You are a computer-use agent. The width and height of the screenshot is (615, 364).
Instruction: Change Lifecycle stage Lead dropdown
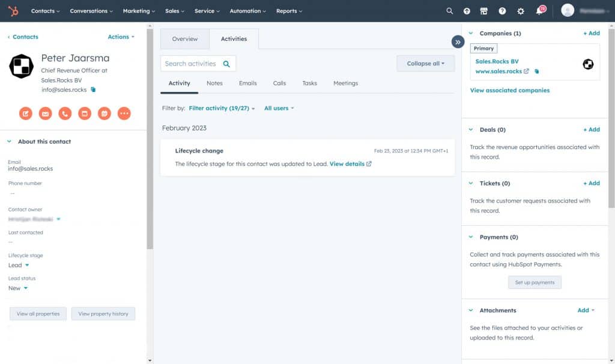coord(19,265)
